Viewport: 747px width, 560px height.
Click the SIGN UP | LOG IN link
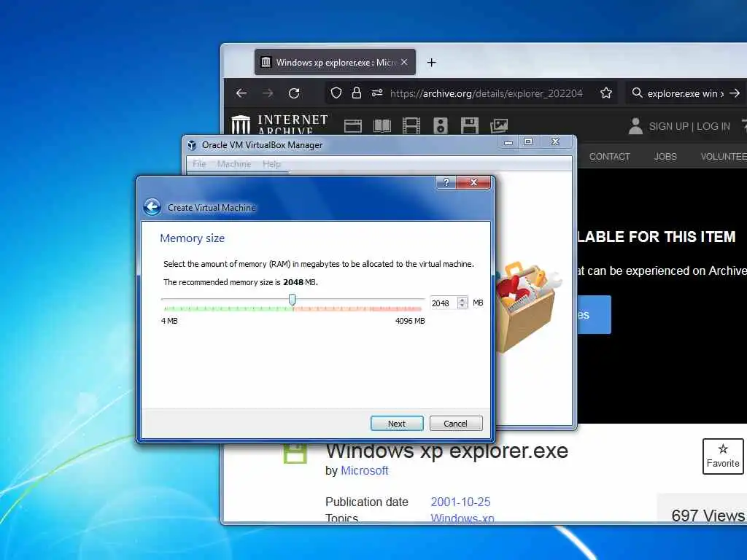click(689, 126)
